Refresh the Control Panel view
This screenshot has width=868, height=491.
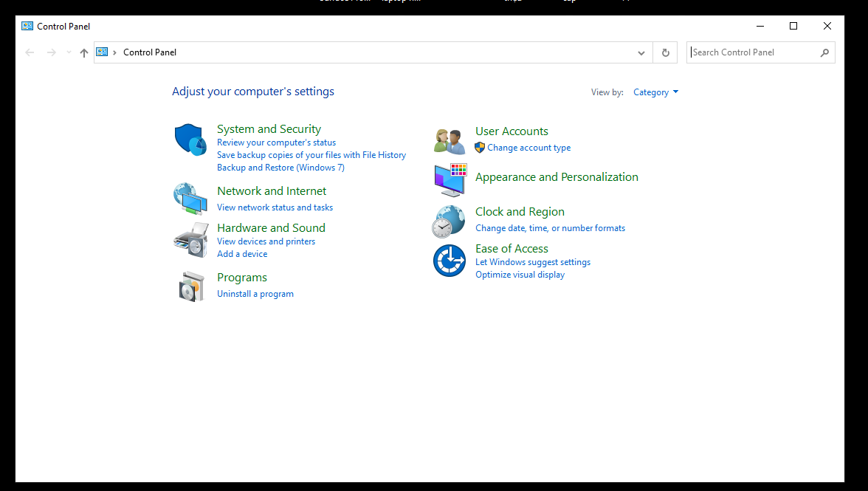tap(666, 52)
